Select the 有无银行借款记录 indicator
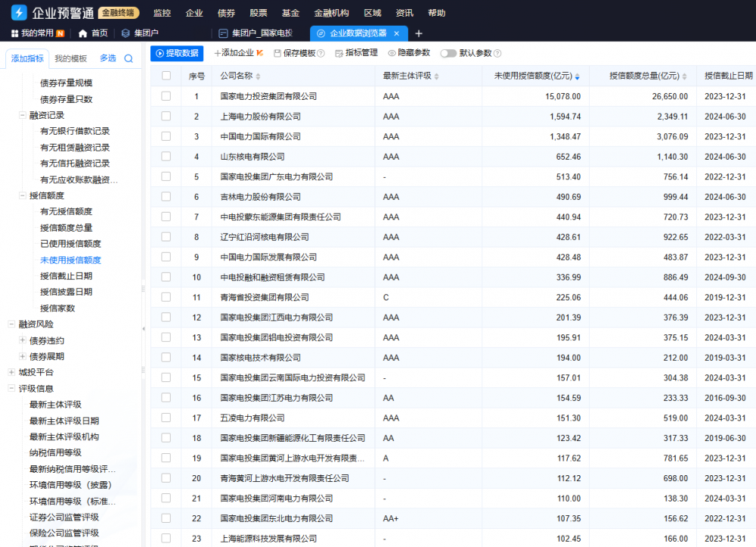Screen dimensions: 756x547 (x=75, y=131)
